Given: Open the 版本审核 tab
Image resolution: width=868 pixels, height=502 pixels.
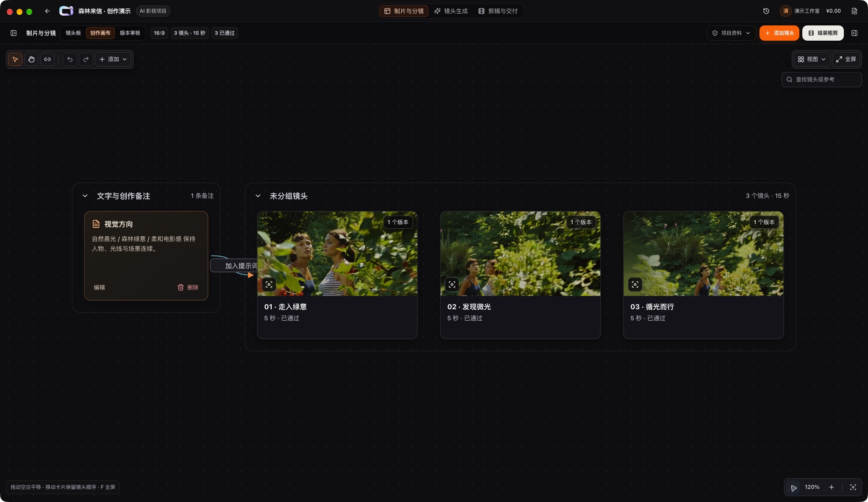Looking at the screenshot, I should (130, 33).
